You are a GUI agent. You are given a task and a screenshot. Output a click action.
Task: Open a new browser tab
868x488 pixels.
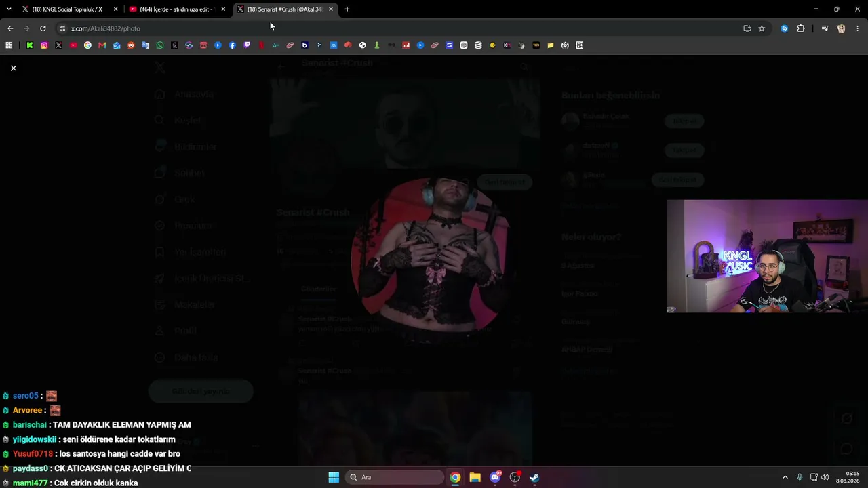(347, 9)
